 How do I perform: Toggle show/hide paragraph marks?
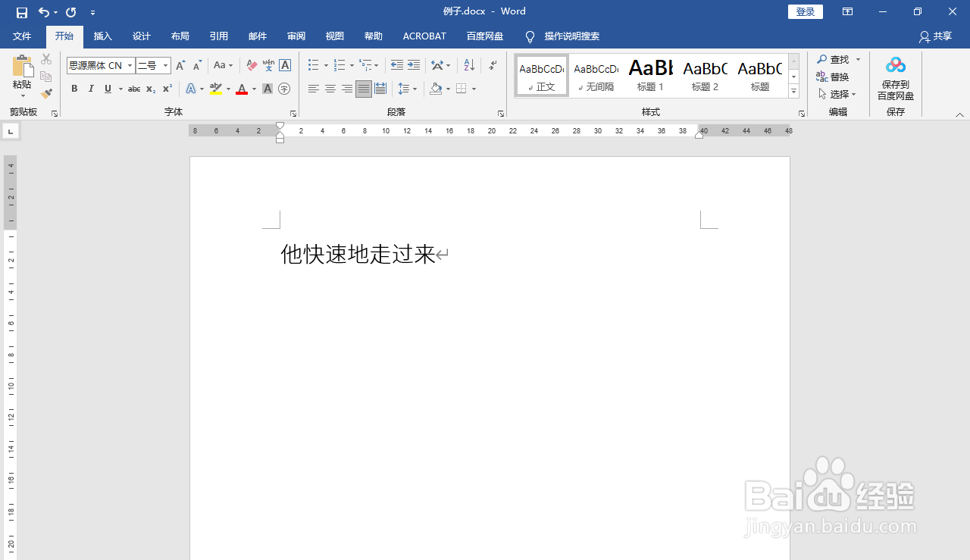[x=493, y=66]
